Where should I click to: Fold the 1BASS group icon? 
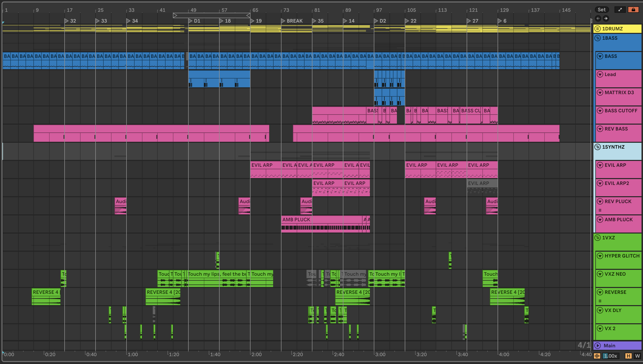(598, 38)
